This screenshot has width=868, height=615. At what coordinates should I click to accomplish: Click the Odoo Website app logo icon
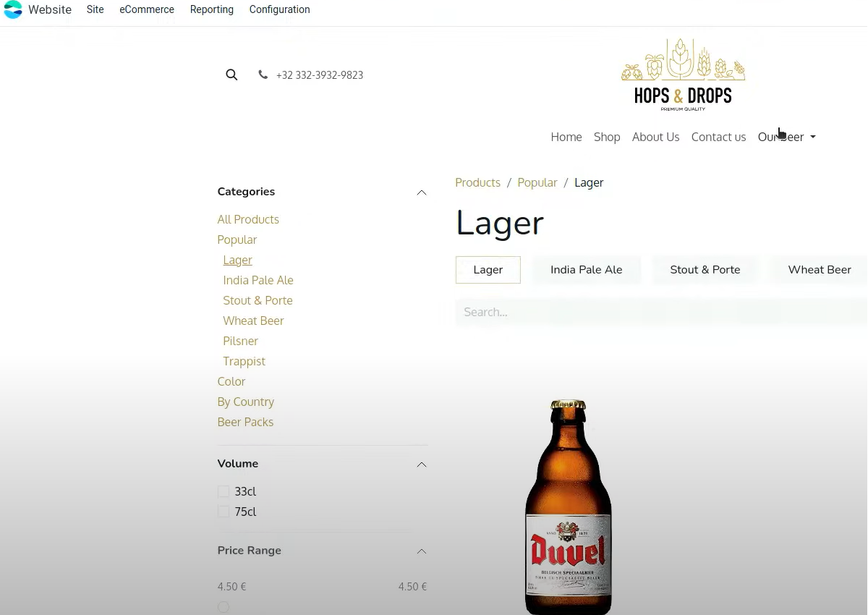[x=13, y=9]
